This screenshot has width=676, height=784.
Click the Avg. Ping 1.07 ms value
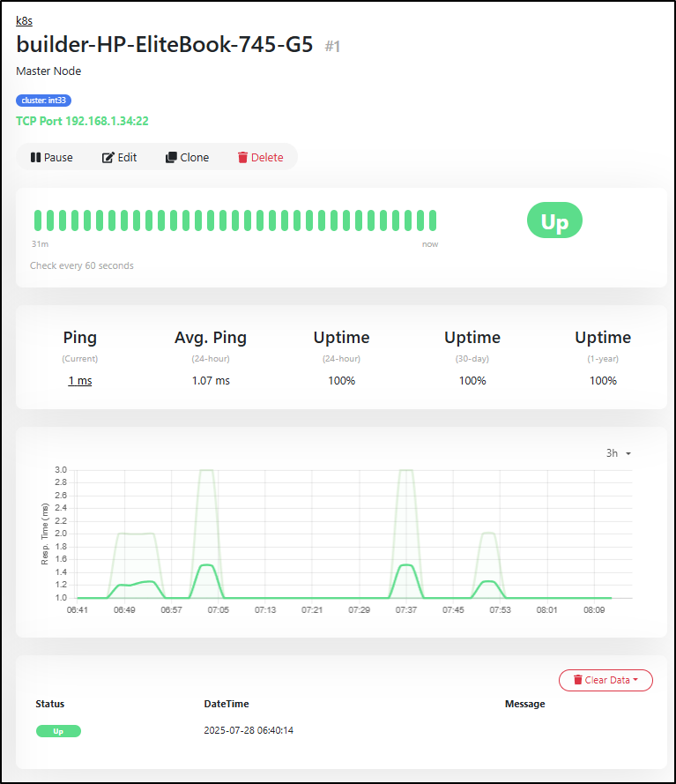(211, 381)
